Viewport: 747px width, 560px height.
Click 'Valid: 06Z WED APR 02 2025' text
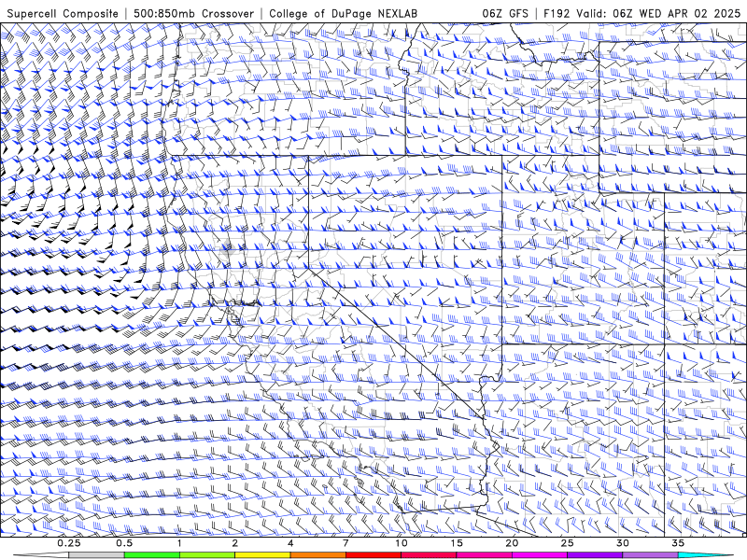click(658, 14)
